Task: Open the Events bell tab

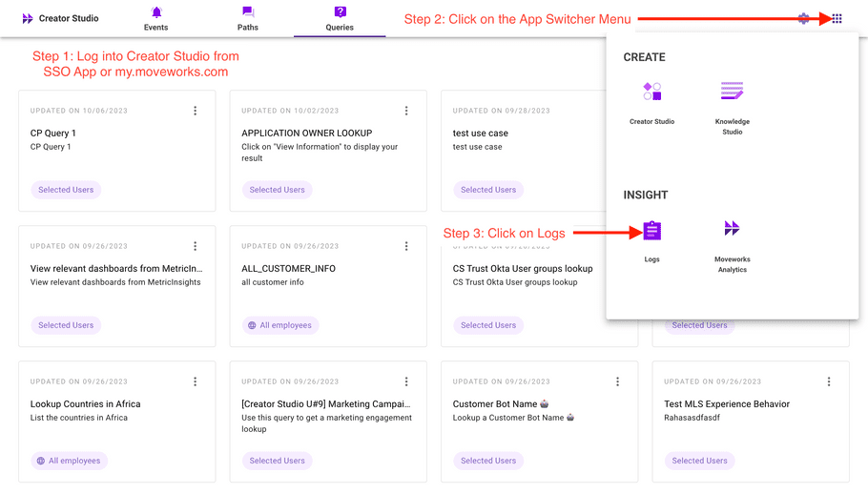Action: (x=156, y=18)
